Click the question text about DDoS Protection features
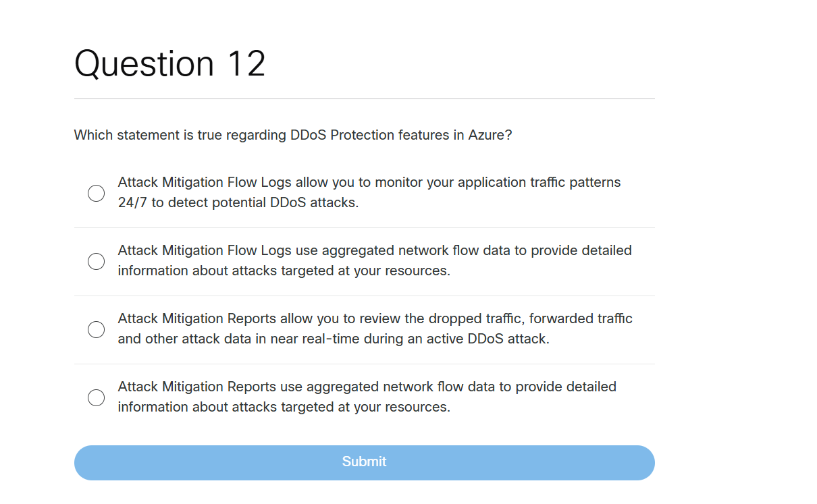The width and height of the screenshot is (817, 504). pyautogui.click(x=293, y=135)
